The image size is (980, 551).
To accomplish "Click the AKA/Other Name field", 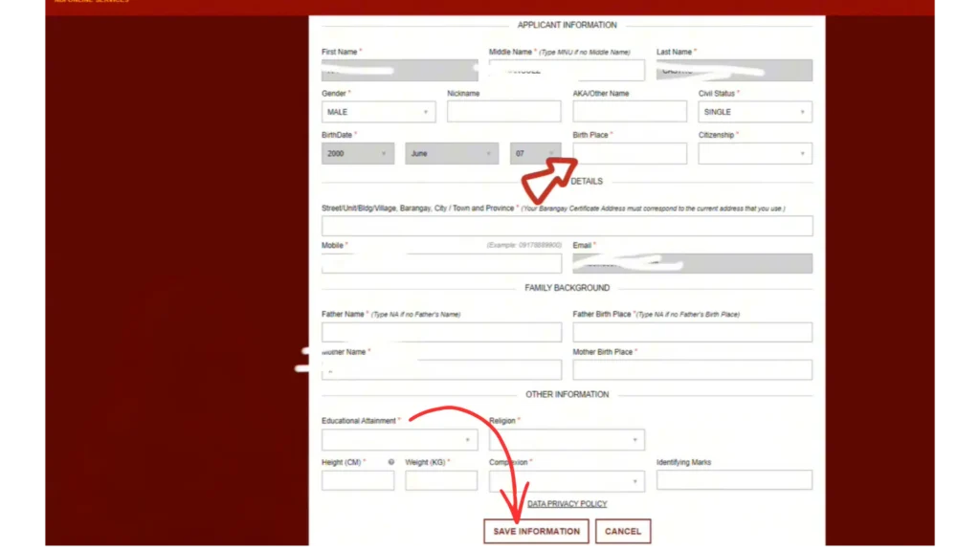I will coord(630,111).
